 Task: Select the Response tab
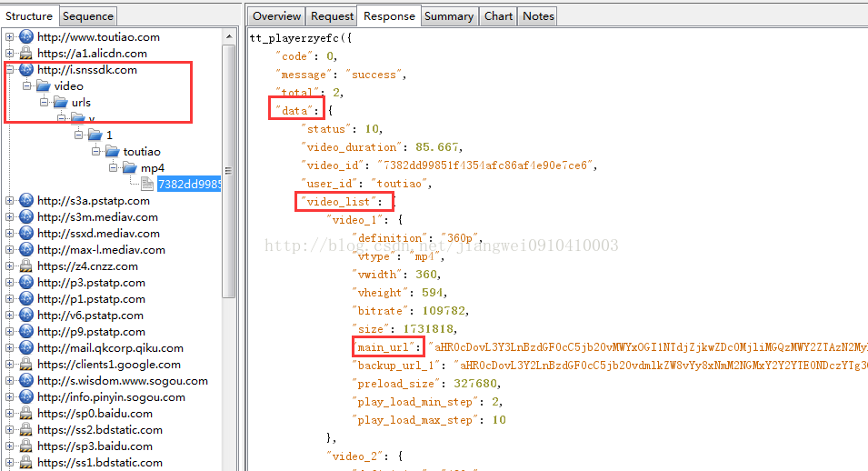pos(389,16)
